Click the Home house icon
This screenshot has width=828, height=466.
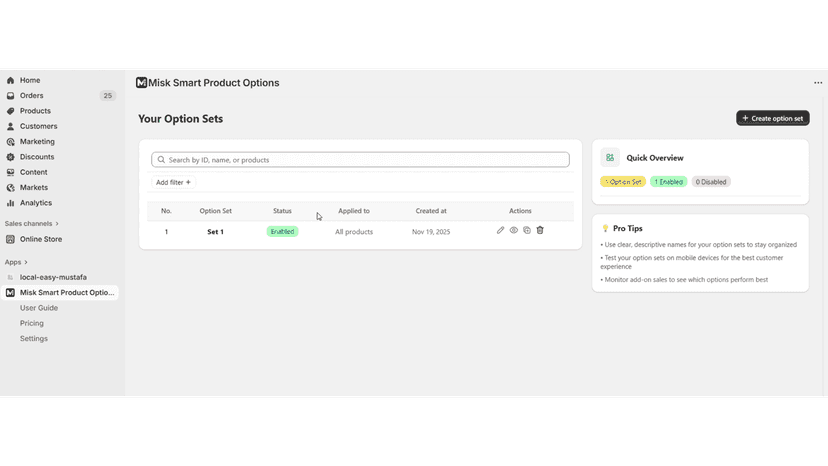tap(11, 80)
